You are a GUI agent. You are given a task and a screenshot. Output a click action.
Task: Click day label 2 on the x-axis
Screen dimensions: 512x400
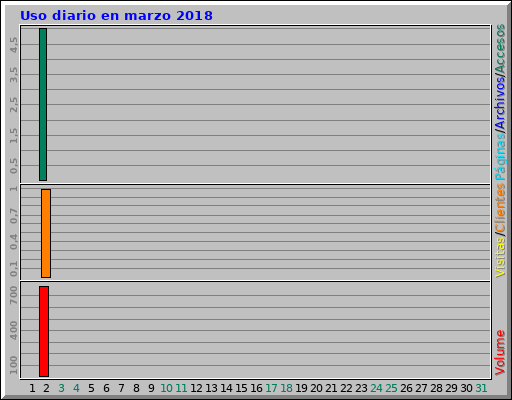[46, 388]
